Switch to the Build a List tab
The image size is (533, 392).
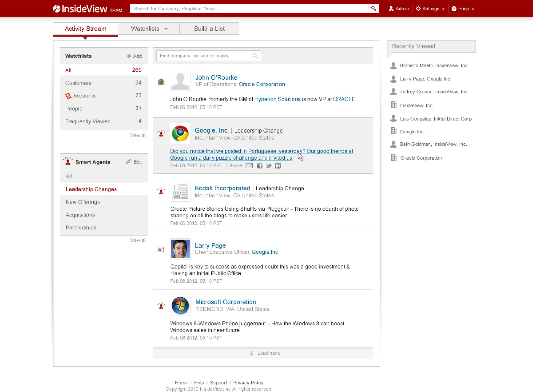209,29
